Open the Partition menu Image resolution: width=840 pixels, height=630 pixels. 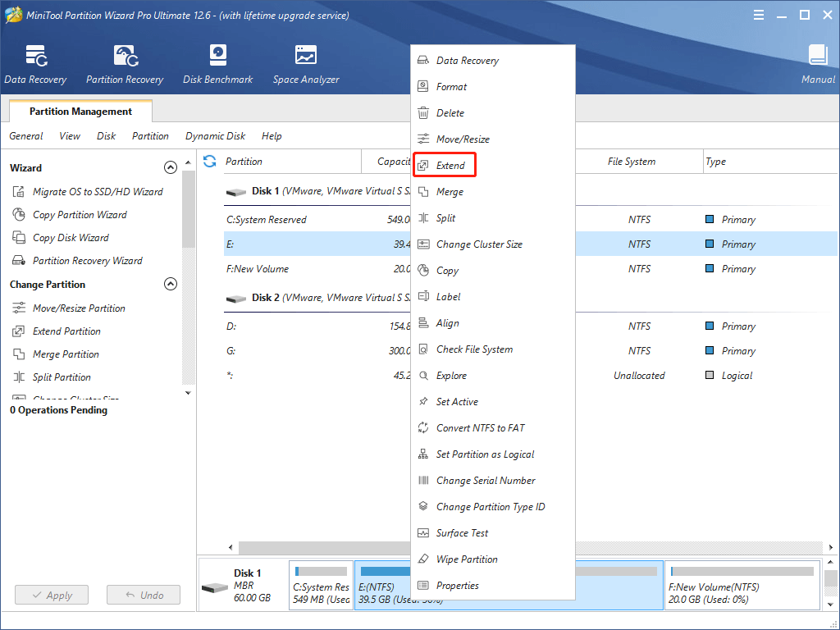point(151,136)
